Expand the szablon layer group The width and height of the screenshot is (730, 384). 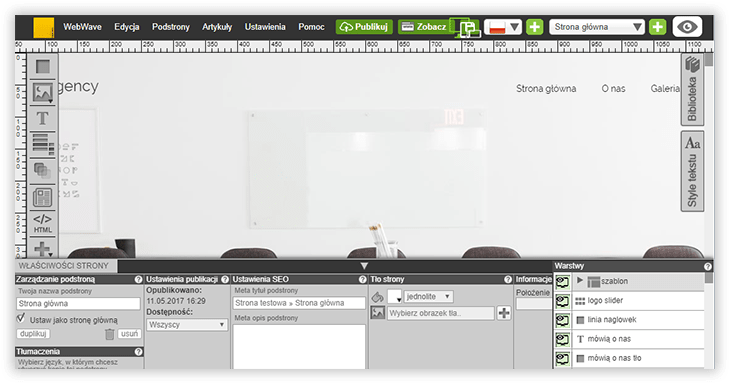pos(580,281)
